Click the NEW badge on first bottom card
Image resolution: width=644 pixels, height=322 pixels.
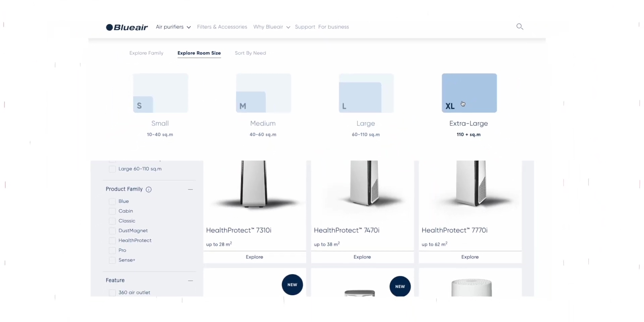[292, 285]
